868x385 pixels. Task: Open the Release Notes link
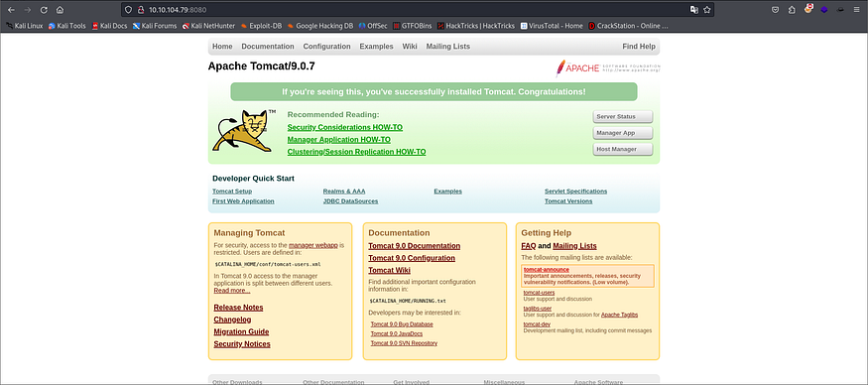click(239, 308)
